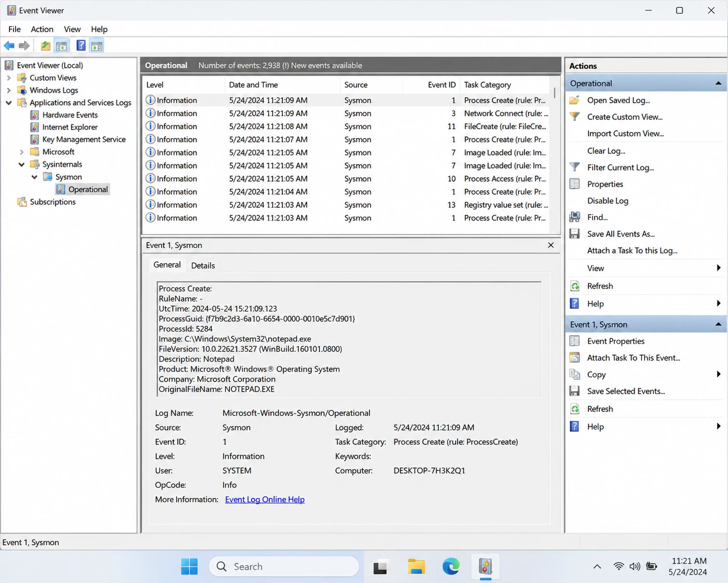This screenshot has height=583, width=728.
Task: Click the Save Selected Events disk icon
Action: [575, 391]
